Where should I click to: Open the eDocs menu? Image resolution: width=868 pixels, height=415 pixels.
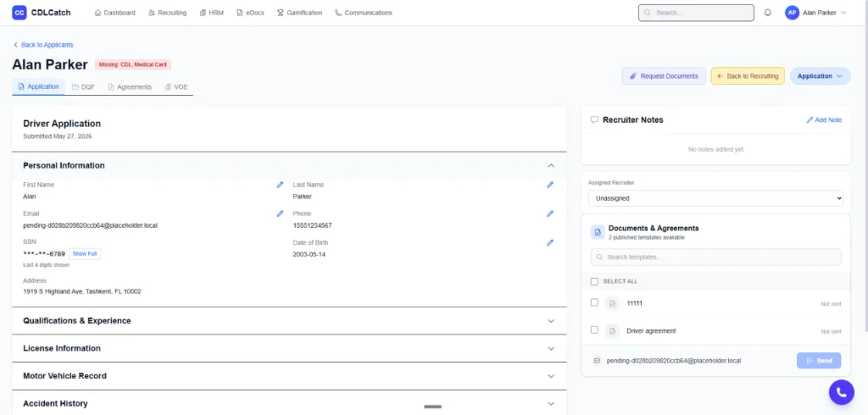pos(250,13)
